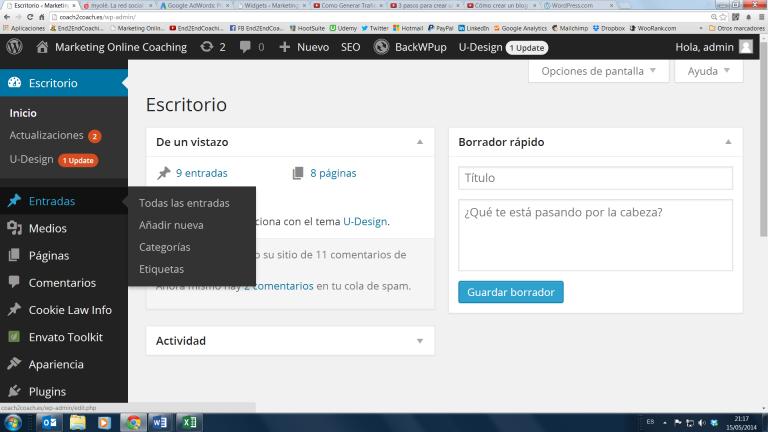Viewport: 768px width, 432px height.
Task: Go to Inicio in the sidebar
Action: 23,113
